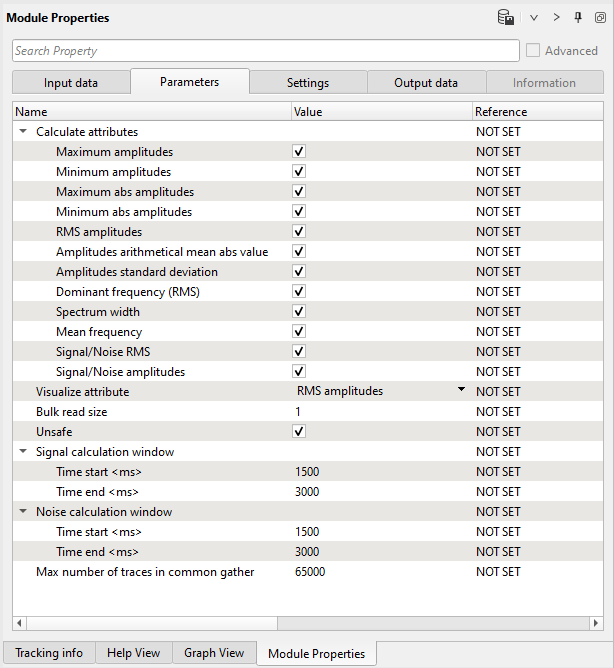This screenshot has width=614, height=668.
Task: Click the down chevron icon in header
Action: tap(534, 18)
